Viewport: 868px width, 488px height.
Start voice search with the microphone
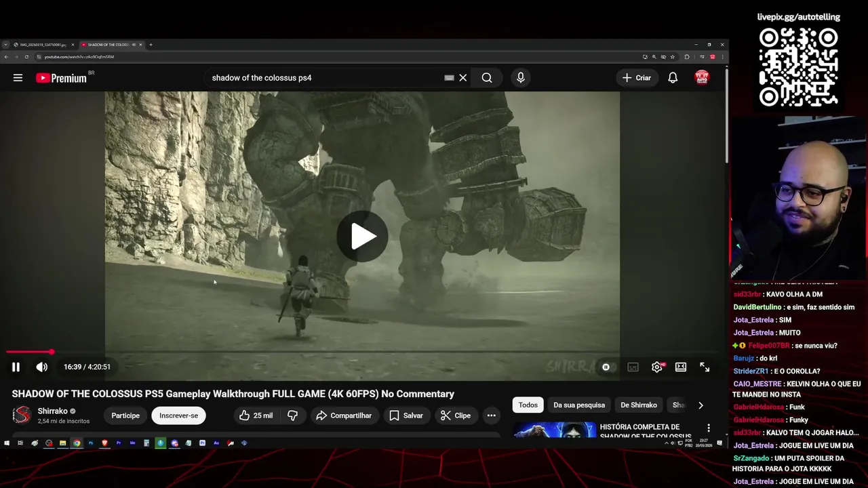pyautogui.click(x=521, y=78)
